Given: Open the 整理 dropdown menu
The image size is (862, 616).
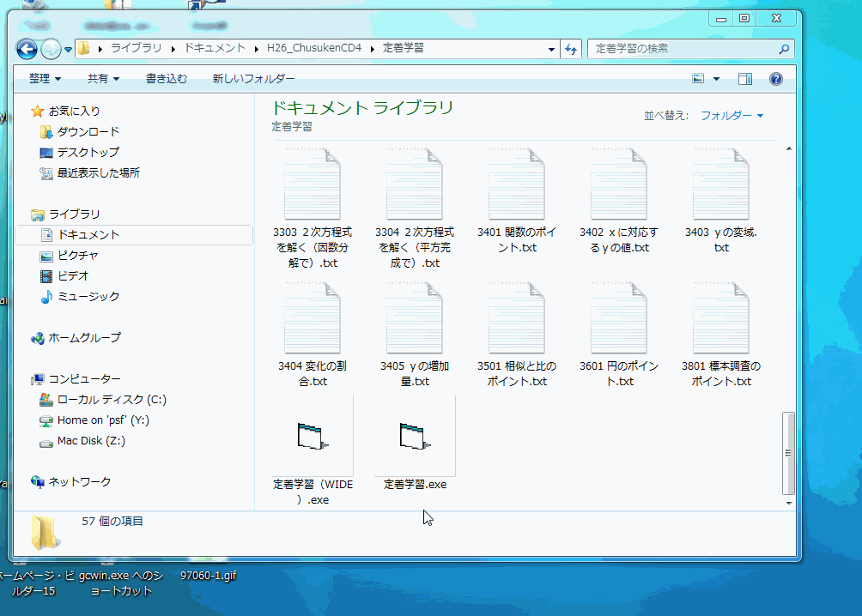Looking at the screenshot, I should (45, 79).
